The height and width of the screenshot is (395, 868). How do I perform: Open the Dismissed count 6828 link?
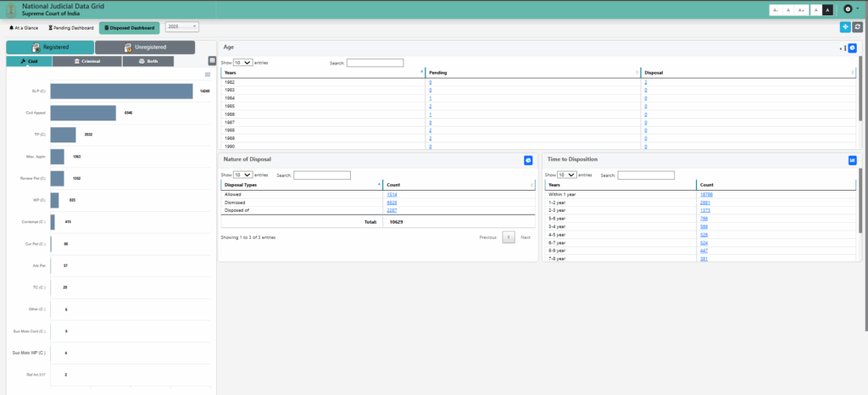pyautogui.click(x=392, y=203)
